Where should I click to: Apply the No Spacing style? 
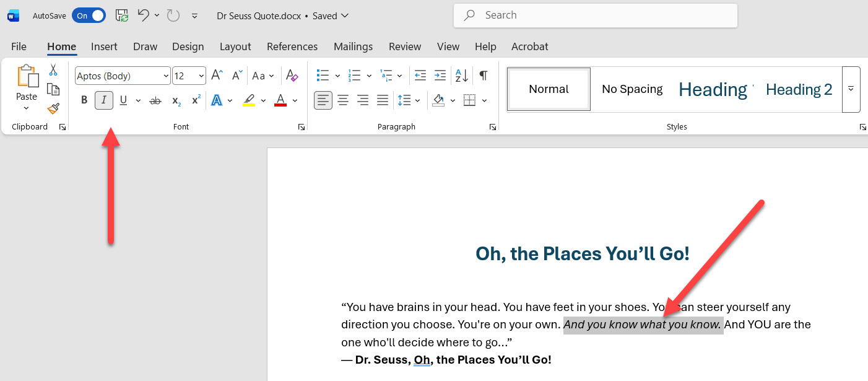click(x=632, y=89)
